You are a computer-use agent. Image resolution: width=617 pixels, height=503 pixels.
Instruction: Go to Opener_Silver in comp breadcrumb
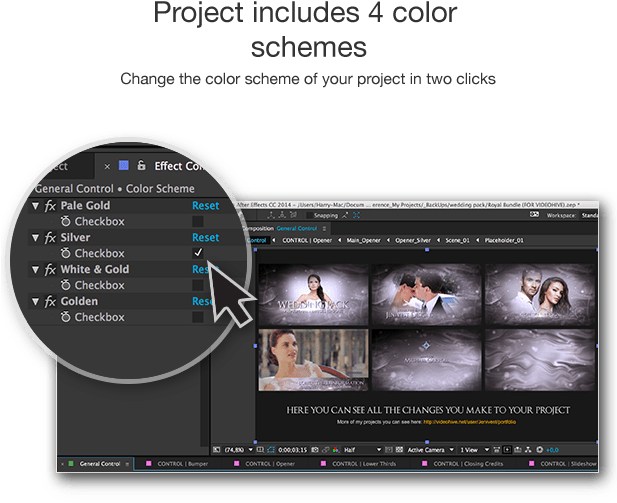tap(413, 240)
